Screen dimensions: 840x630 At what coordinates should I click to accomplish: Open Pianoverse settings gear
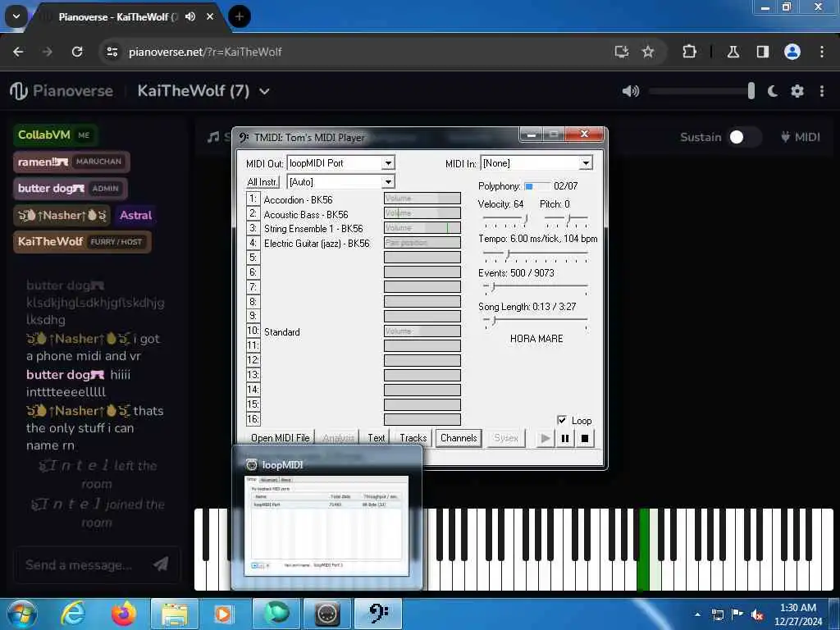797,91
